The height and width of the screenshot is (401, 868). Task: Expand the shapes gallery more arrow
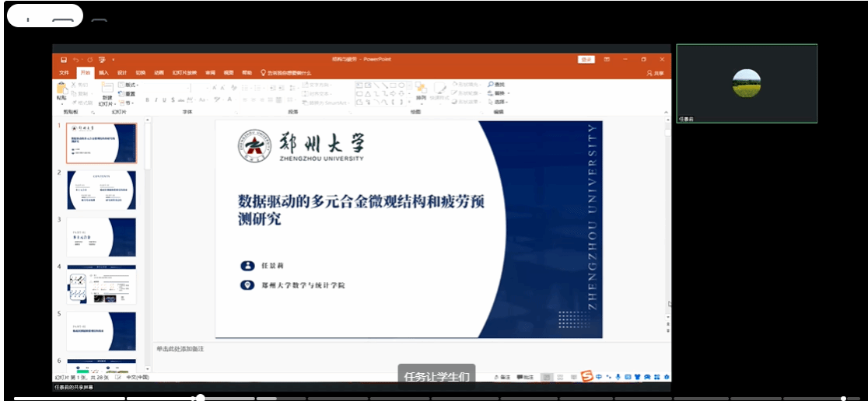click(409, 102)
